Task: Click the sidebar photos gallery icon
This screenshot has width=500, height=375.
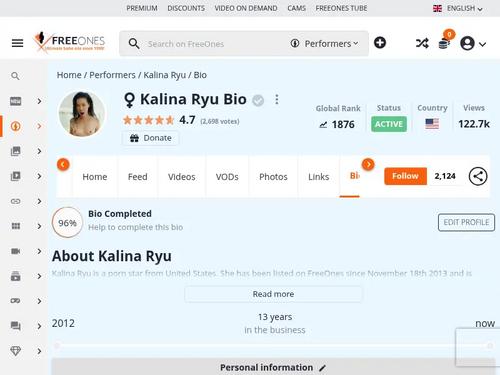Action: (16, 151)
